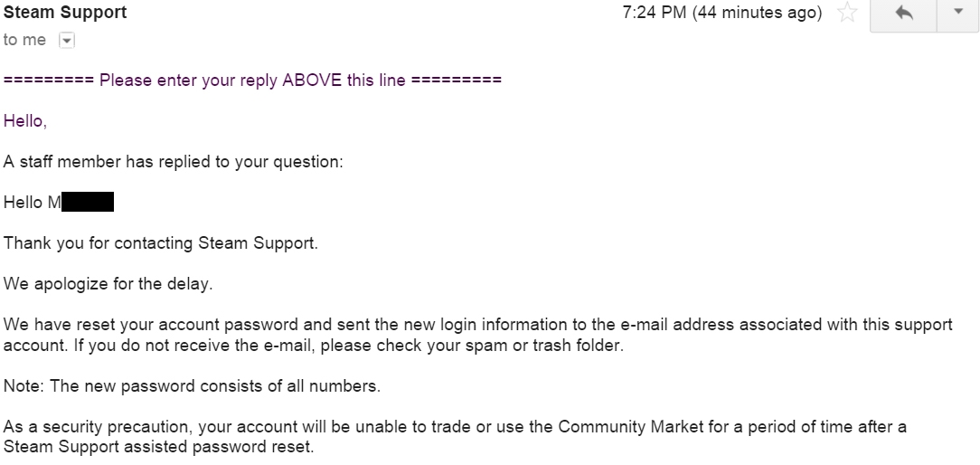Click the "Note: The new password" line

192,386
